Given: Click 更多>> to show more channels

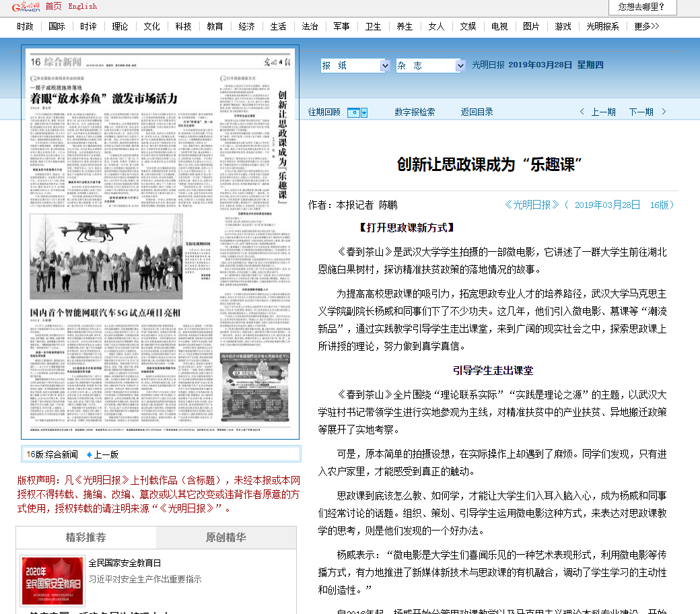Looking at the screenshot, I should coord(647,27).
